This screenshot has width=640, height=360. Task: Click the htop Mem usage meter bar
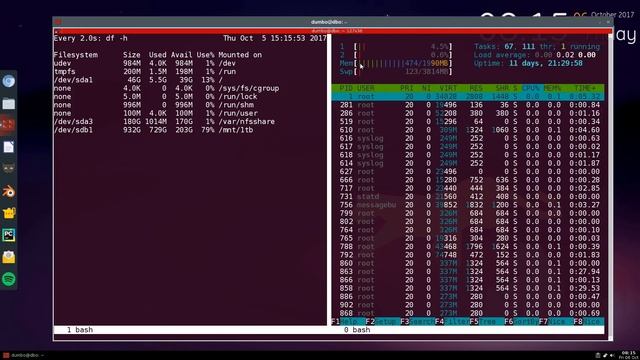click(396, 63)
